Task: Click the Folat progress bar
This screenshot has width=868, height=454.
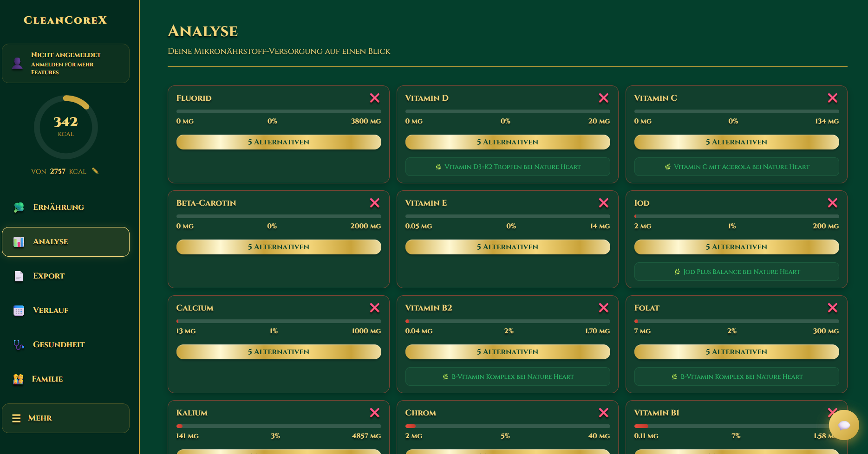Action: (x=737, y=321)
